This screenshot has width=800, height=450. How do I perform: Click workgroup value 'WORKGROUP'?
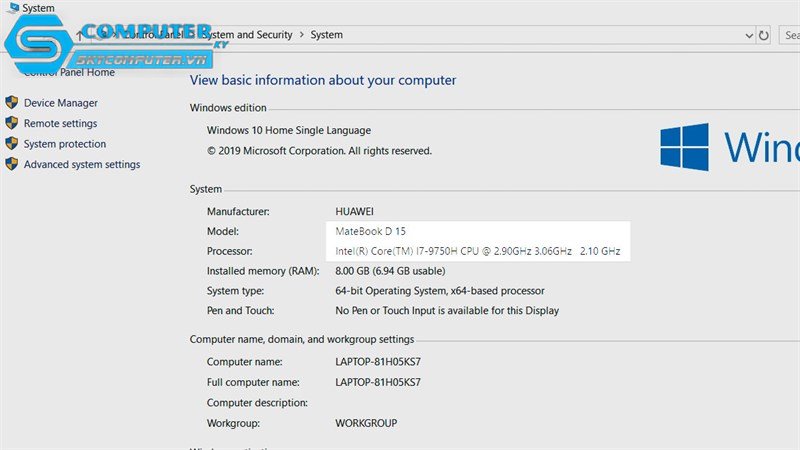tap(366, 423)
